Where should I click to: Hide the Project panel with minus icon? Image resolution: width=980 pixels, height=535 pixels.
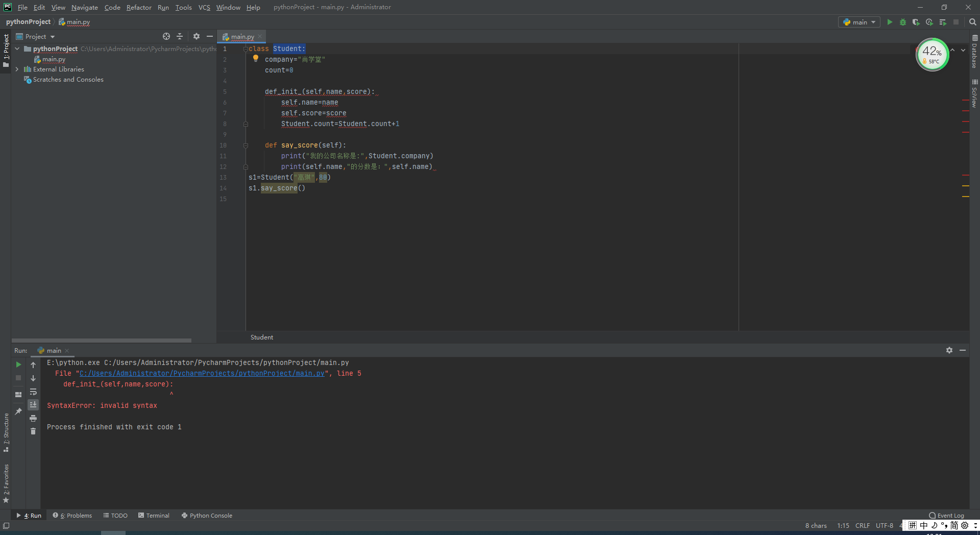(210, 36)
